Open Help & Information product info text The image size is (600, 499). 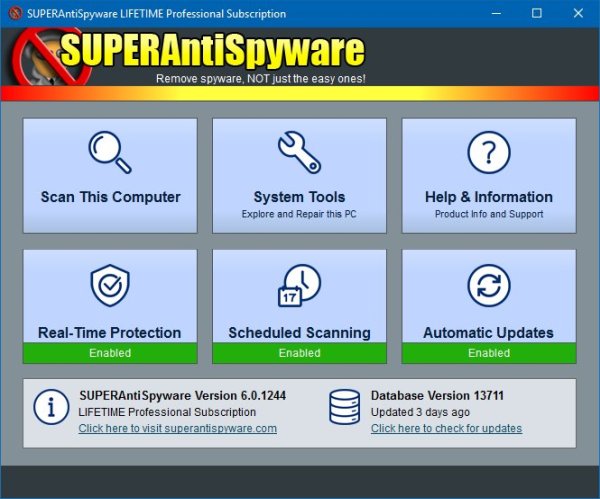[489, 214]
